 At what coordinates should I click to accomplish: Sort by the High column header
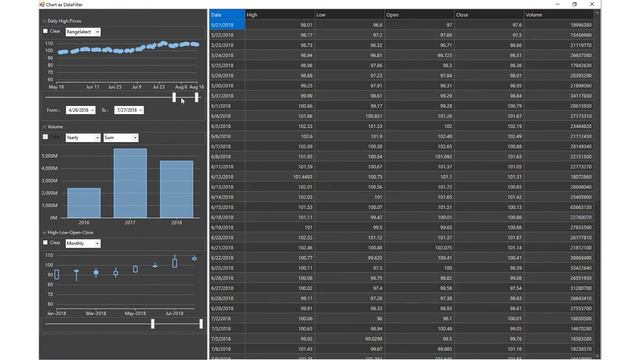pyautogui.click(x=280, y=15)
